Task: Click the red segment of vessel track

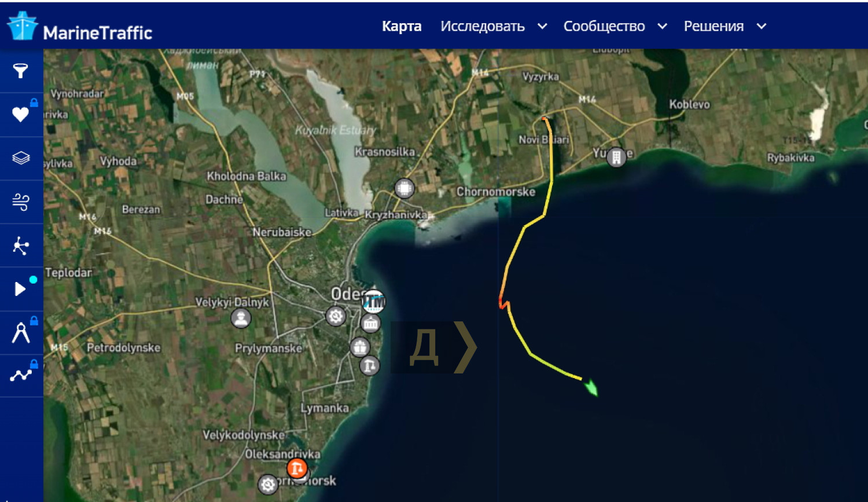Action: pos(502,302)
